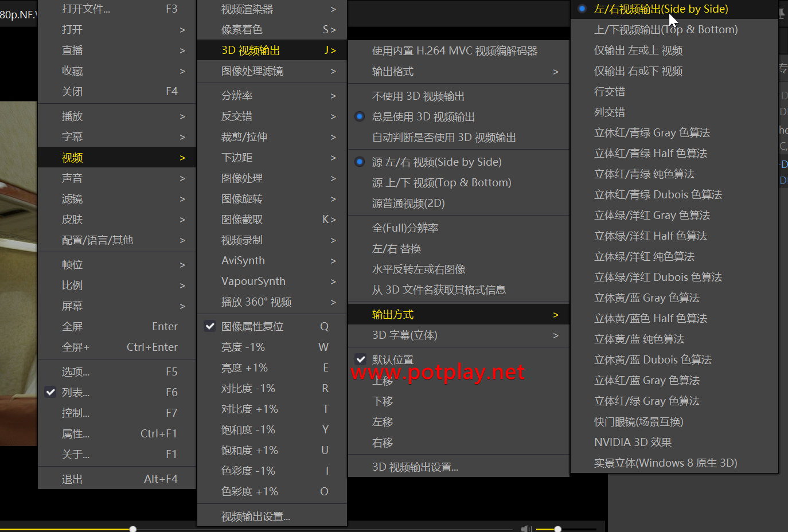Select 左/右视频输出(Side by Side) radio option
788x532 pixels.
(674, 9)
